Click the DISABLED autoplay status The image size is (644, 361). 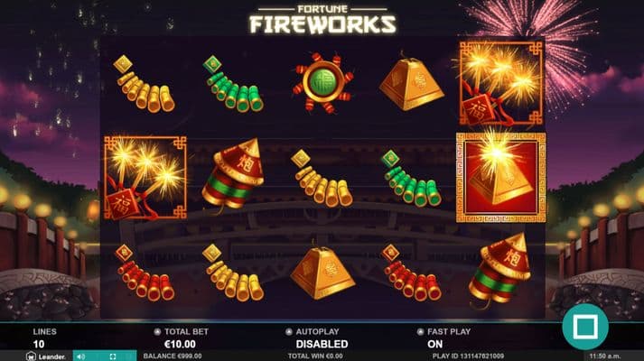point(322,344)
